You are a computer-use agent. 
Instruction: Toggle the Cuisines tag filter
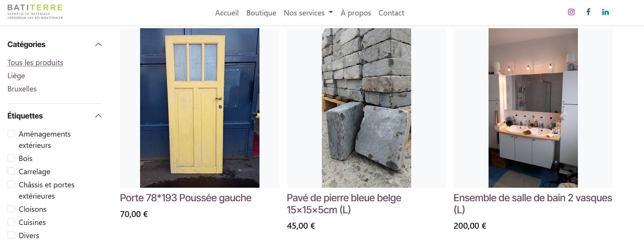tap(11, 222)
